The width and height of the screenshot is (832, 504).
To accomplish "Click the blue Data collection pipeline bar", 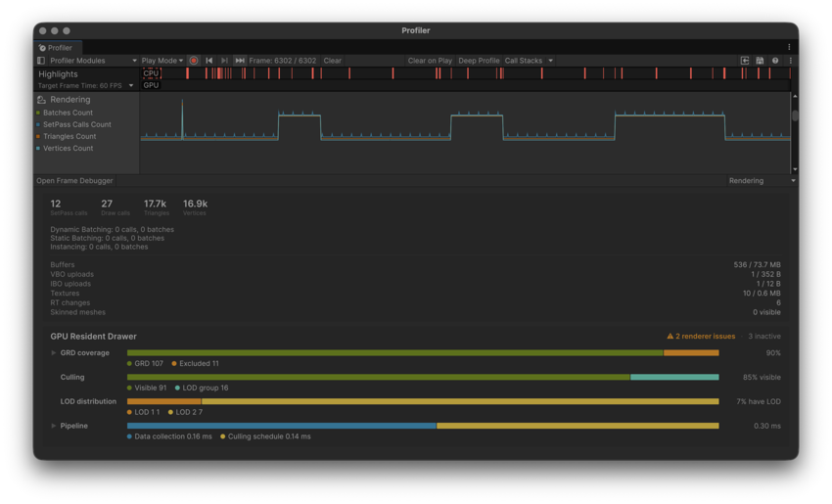I will pos(281,426).
